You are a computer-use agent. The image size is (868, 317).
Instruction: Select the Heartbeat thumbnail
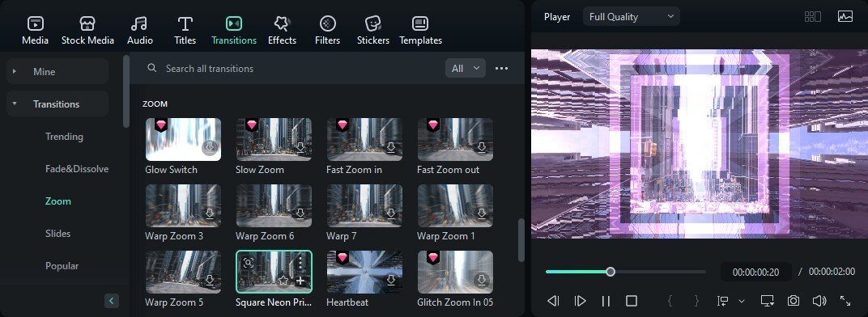364,273
